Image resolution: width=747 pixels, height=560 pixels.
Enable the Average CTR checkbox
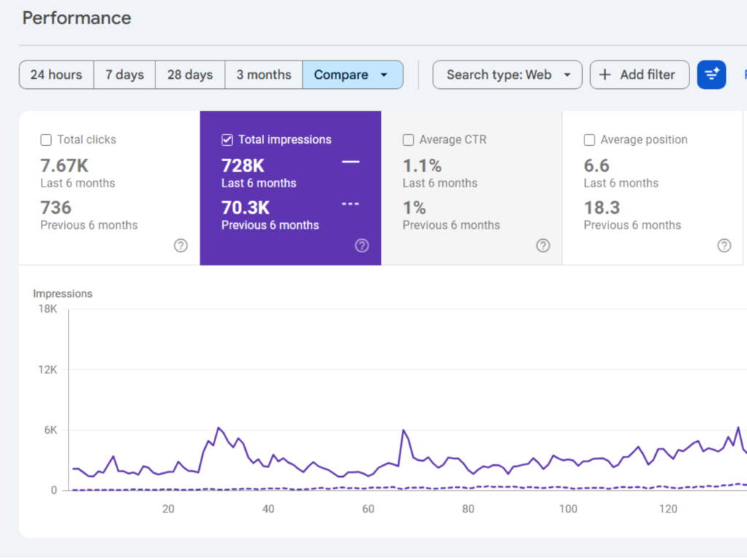click(408, 139)
